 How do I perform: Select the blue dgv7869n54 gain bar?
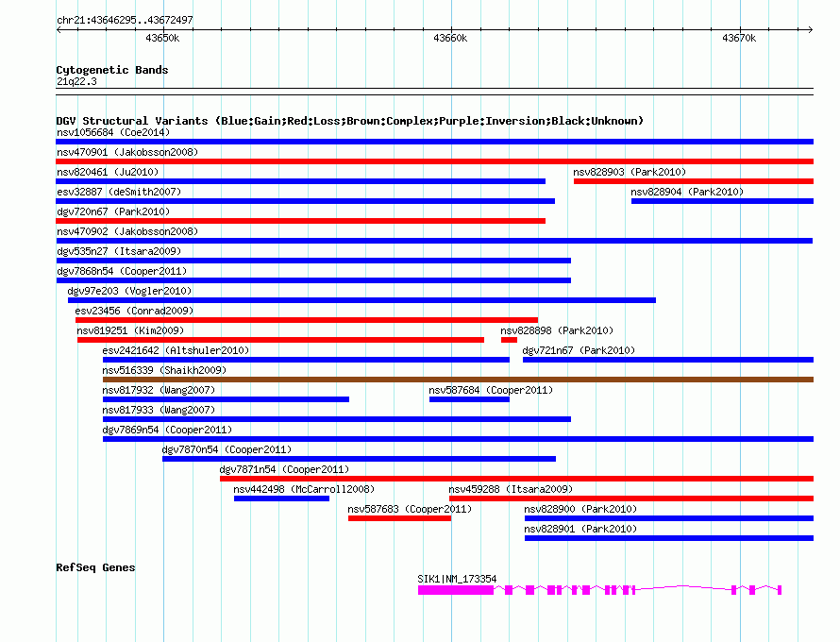458,439
